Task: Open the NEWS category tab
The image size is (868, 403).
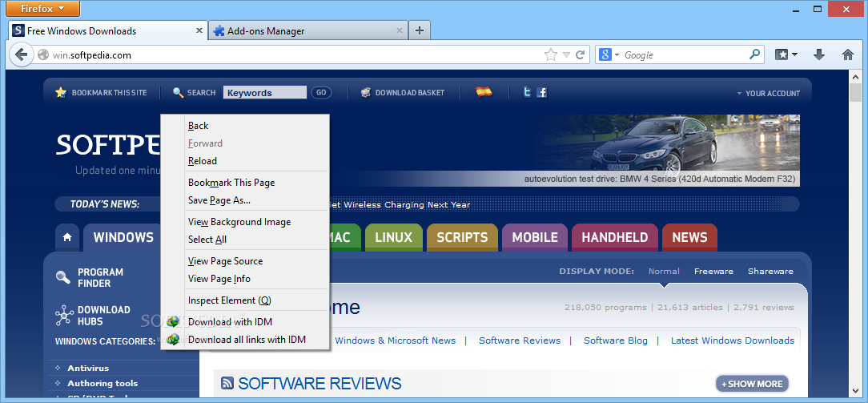Action: pos(689,237)
